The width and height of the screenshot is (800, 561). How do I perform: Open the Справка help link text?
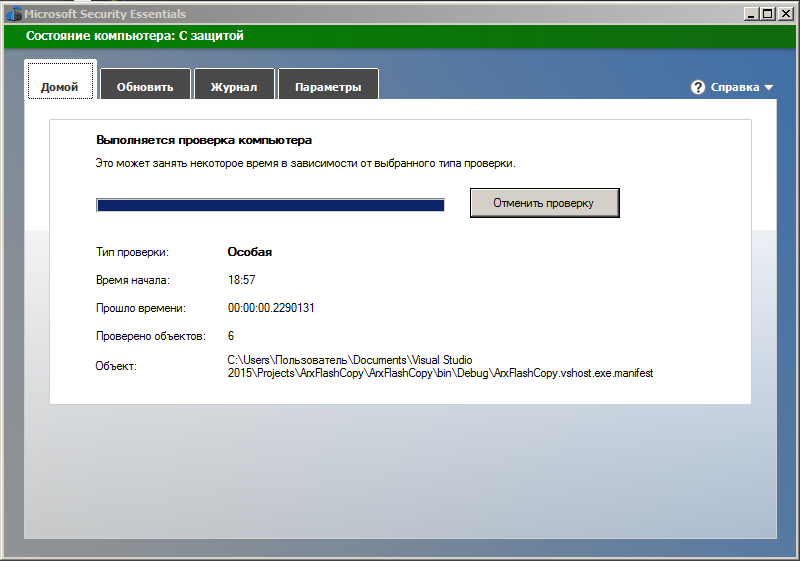coord(734,87)
